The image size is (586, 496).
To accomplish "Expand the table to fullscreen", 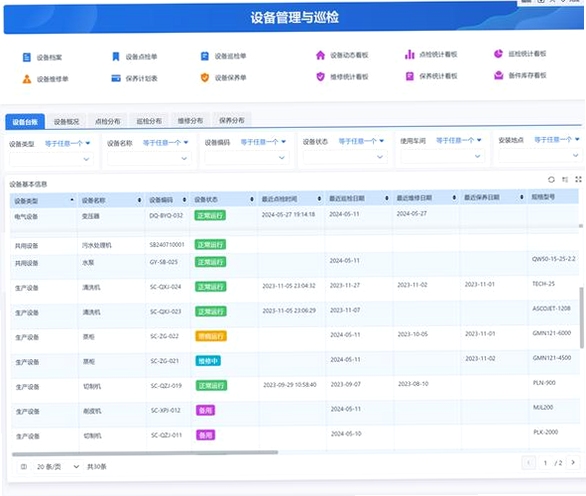I will click(579, 179).
